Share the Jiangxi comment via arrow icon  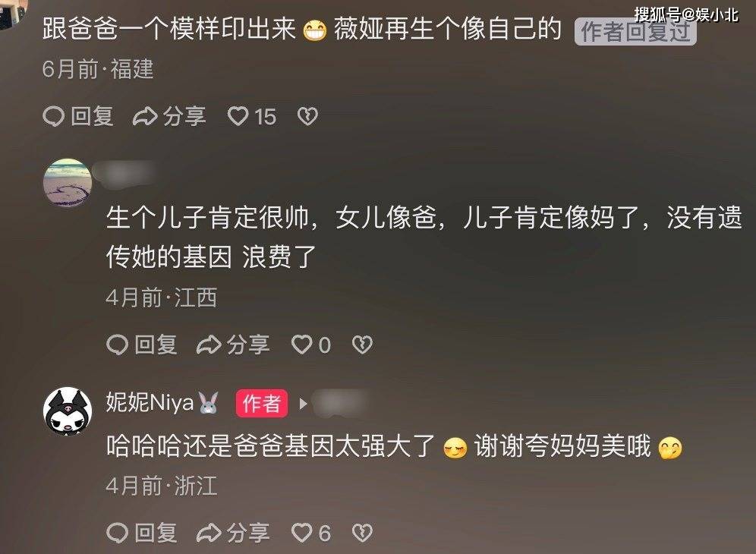point(208,345)
